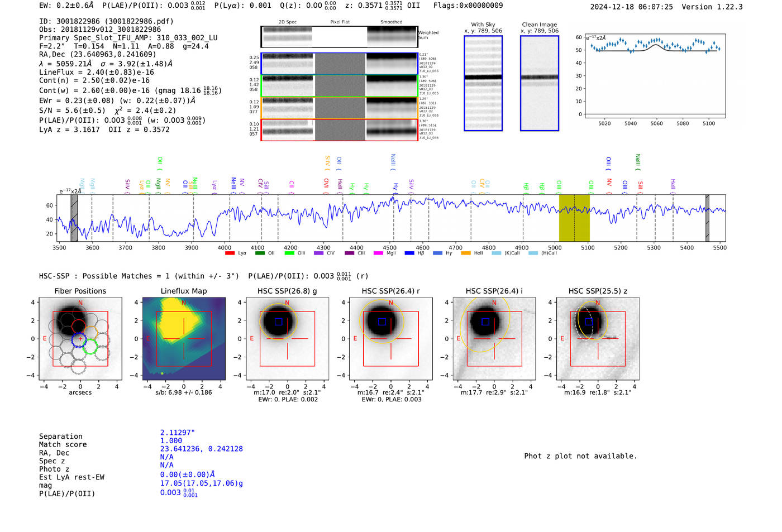The image size is (782, 532).
Task: Click the Gaussian emission line fit plot
Action: click(655, 76)
